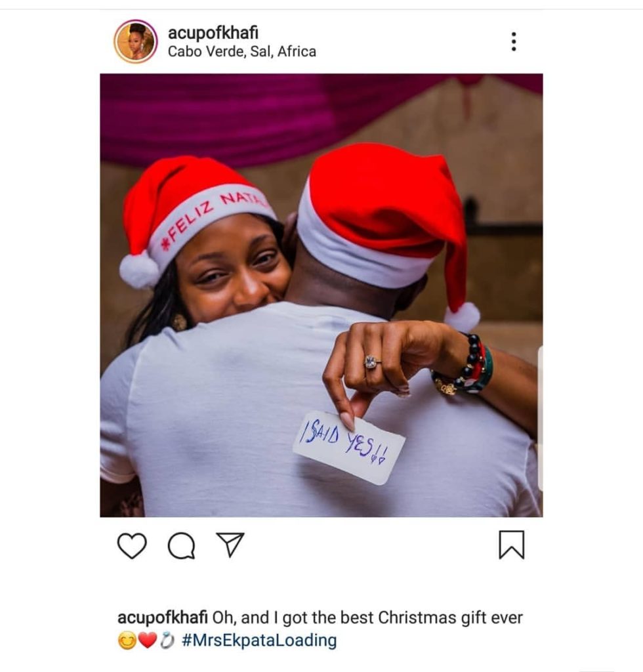The height and width of the screenshot is (672, 643).
Task: Open the Cabo Verde, Sal, Africa location
Action: (x=241, y=51)
